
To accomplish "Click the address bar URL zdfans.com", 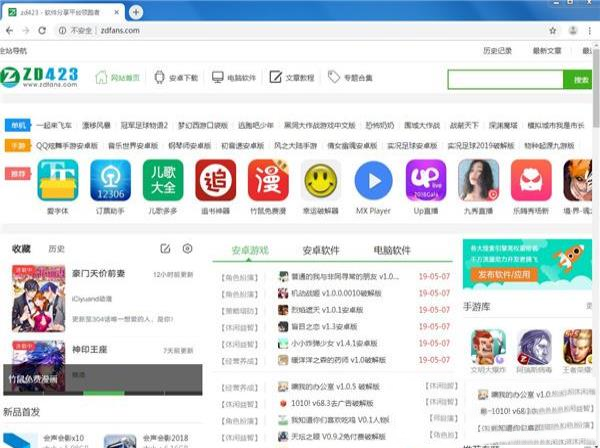I will pyautogui.click(x=120, y=31).
